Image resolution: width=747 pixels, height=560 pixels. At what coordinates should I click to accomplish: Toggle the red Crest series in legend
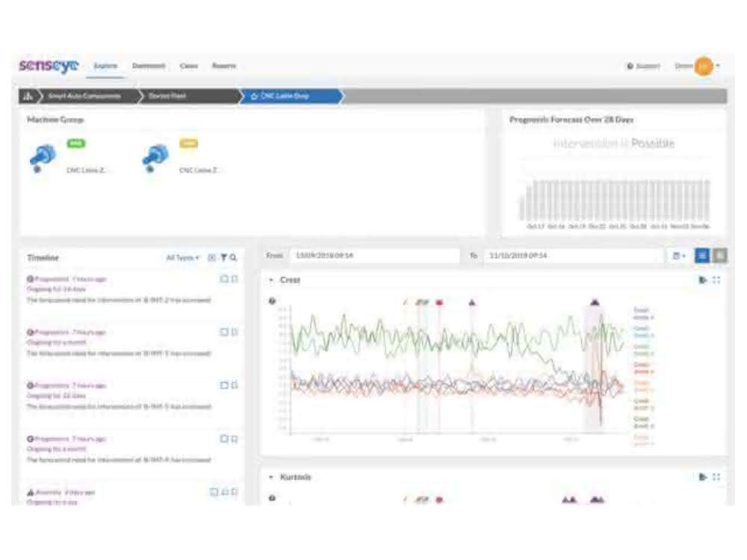pos(642,367)
